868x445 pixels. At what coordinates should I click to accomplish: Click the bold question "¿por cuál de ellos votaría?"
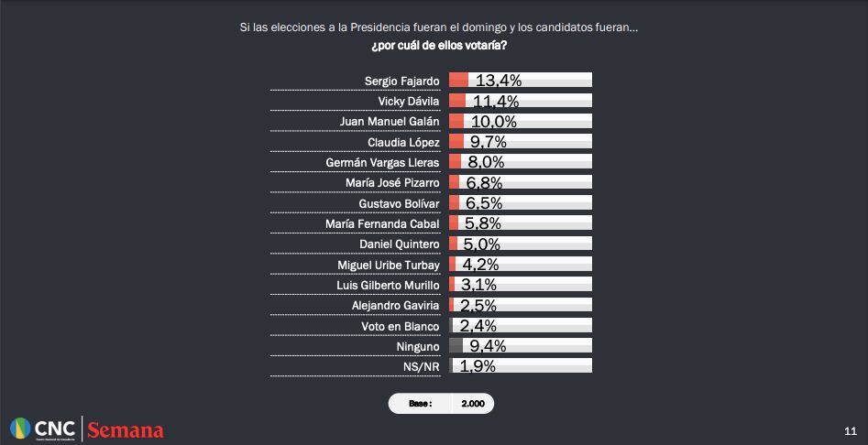(438, 46)
